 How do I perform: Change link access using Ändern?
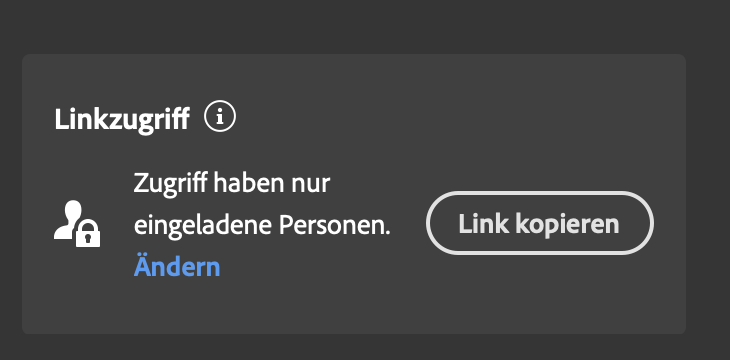(x=177, y=267)
